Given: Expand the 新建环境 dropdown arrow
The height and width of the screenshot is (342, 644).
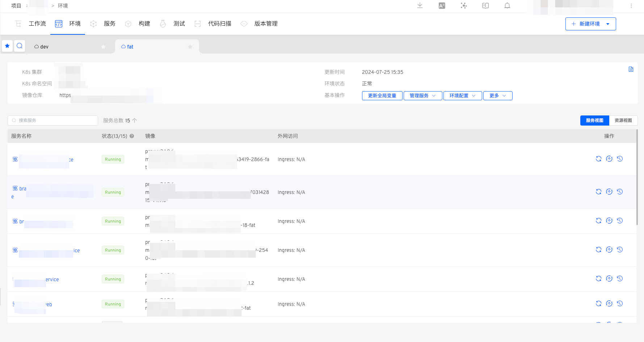Looking at the screenshot, I should (608, 24).
